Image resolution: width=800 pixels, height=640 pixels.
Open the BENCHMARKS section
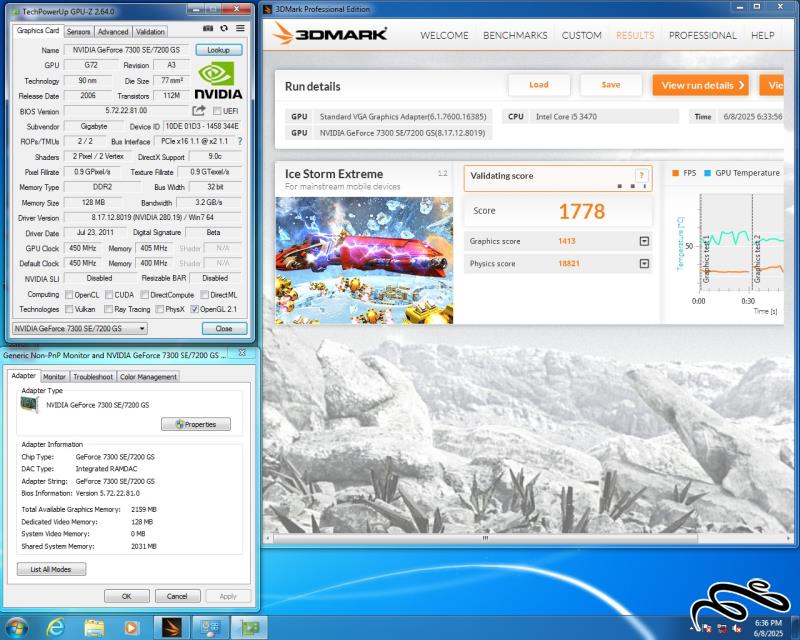(515, 35)
